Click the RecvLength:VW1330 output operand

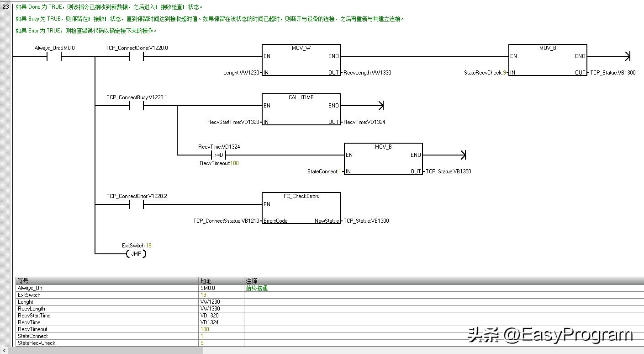point(366,72)
